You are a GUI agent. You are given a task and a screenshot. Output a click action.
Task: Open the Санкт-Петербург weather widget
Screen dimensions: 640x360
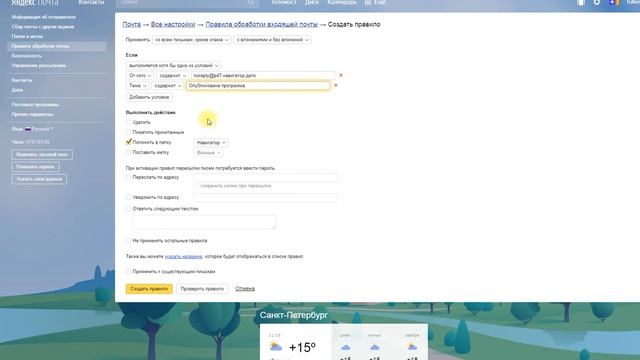click(x=344, y=341)
